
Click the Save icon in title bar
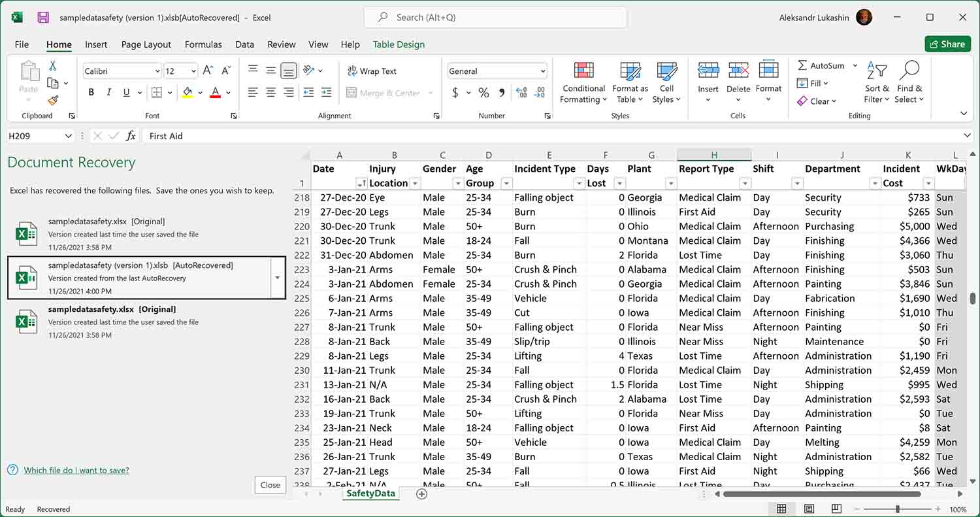43,18
